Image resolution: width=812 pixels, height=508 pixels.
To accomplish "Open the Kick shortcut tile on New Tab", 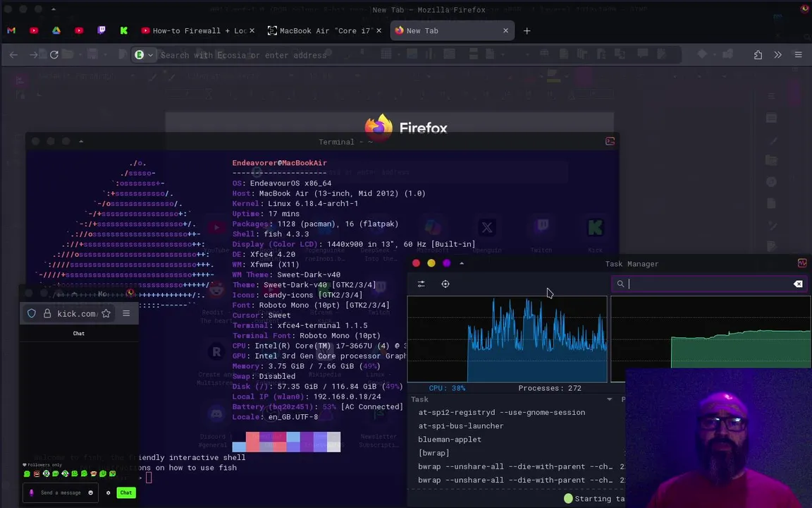I will coord(595,227).
